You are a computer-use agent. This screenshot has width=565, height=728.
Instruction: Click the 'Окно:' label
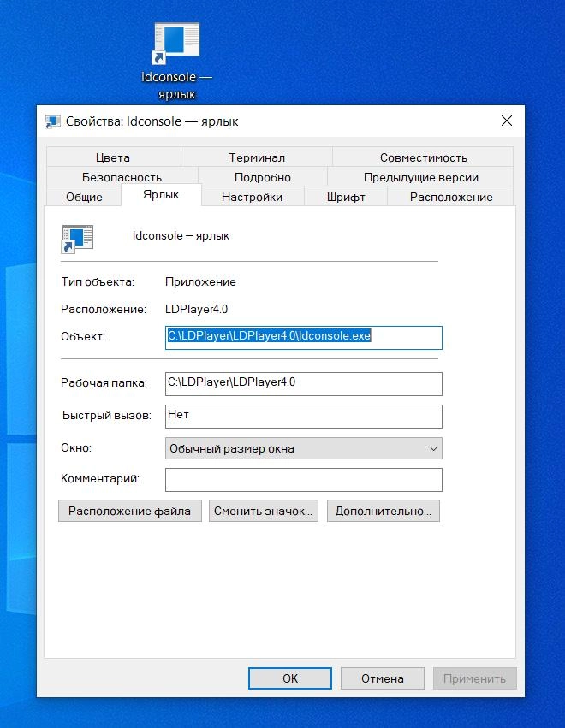tap(76, 448)
